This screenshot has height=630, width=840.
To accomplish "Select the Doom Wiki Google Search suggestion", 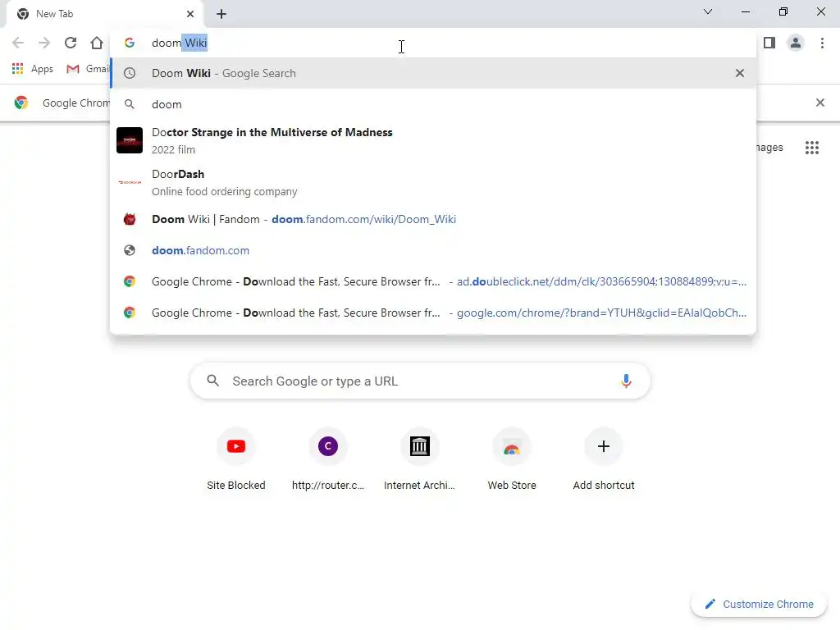I will click(x=433, y=73).
